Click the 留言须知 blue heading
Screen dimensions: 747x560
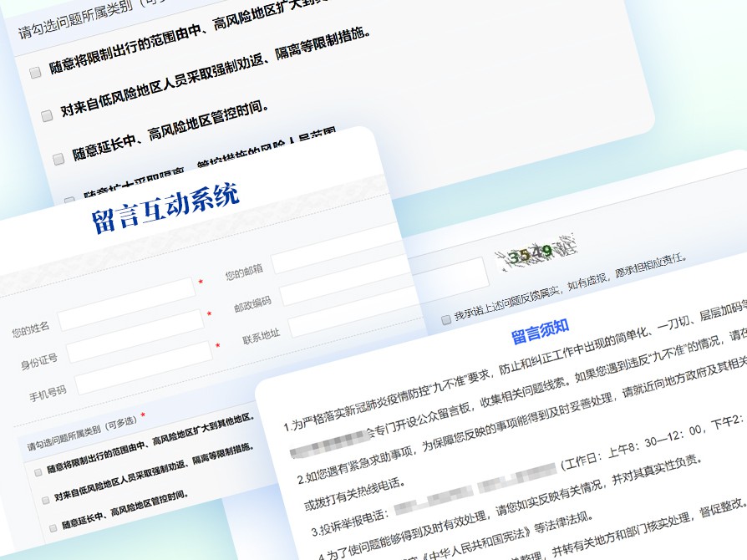(541, 332)
